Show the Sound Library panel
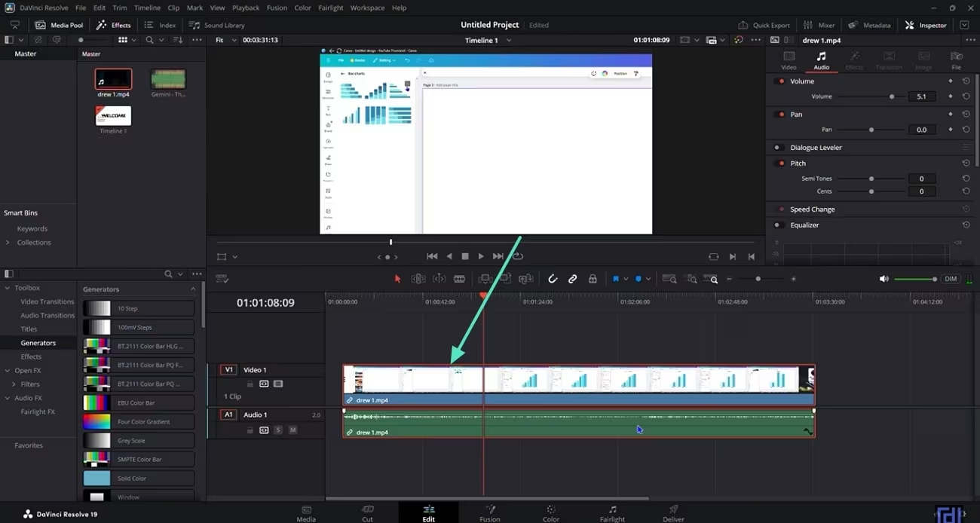This screenshot has width=980, height=523. pyautogui.click(x=217, y=25)
